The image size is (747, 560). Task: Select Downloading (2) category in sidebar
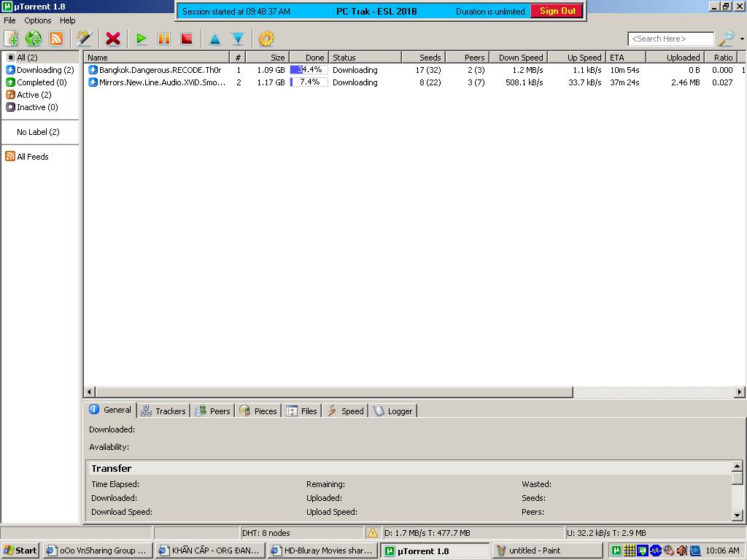(x=40, y=70)
